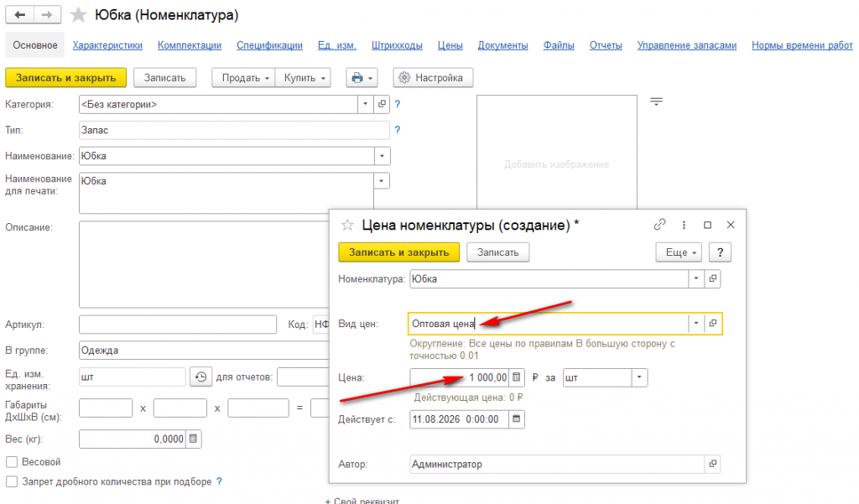The image size is (859, 504).
Task: Open the Настройка settings button
Action: coord(433,78)
